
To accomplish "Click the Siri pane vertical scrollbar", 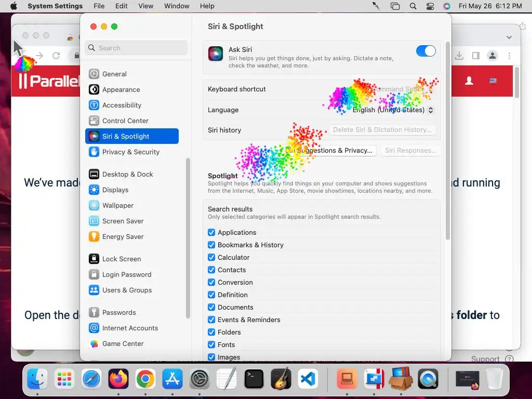I will [x=447, y=141].
